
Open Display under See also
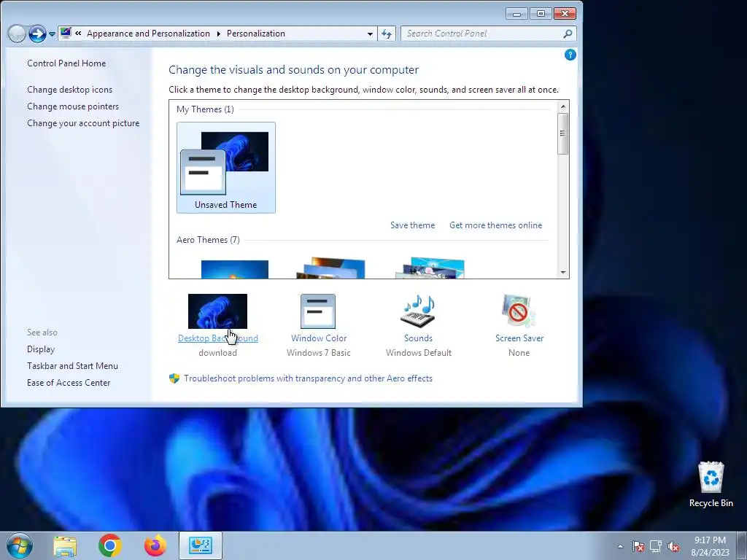click(x=41, y=349)
